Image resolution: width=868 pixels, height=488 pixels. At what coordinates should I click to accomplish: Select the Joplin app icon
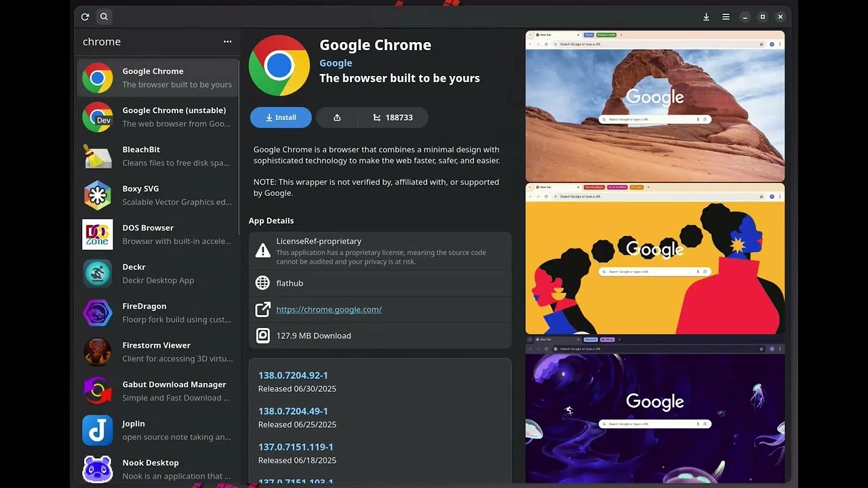click(x=98, y=430)
